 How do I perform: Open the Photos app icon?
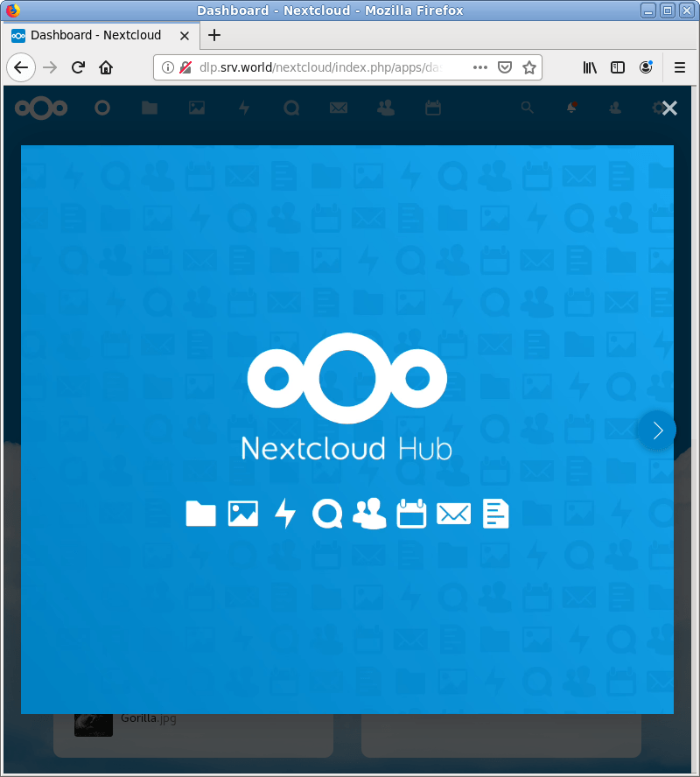[x=196, y=107]
